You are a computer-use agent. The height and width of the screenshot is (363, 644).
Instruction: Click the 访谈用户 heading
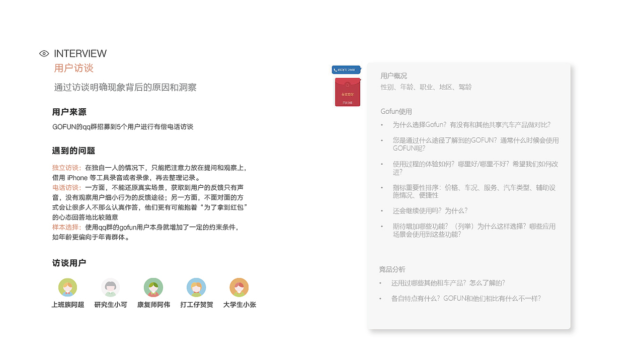pyautogui.click(x=69, y=263)
